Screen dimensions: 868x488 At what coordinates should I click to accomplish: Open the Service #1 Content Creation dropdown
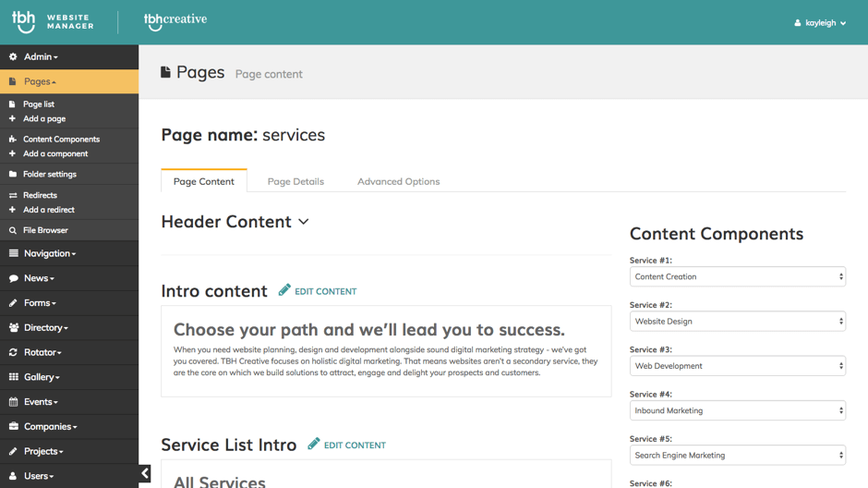click(x=738, y=276)
